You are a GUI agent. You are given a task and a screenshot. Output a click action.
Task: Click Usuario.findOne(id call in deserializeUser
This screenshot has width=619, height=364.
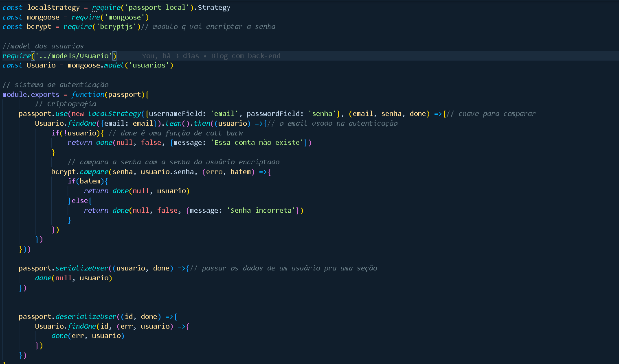(x=72, y=326)
